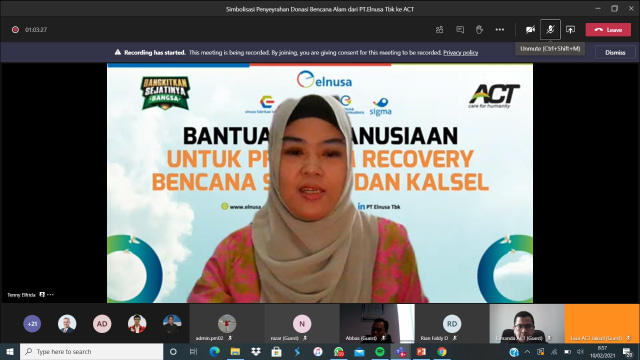
Task: Select the AD initials participant avatar
Action: click(102, 324)
